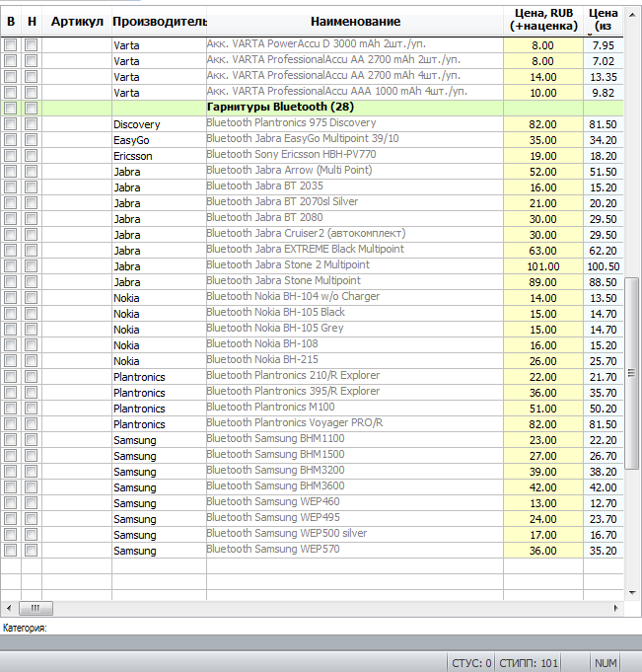This screenshot has height=672, width=642.
Task: Click the В column header
Action: click(x=11, y=22)
